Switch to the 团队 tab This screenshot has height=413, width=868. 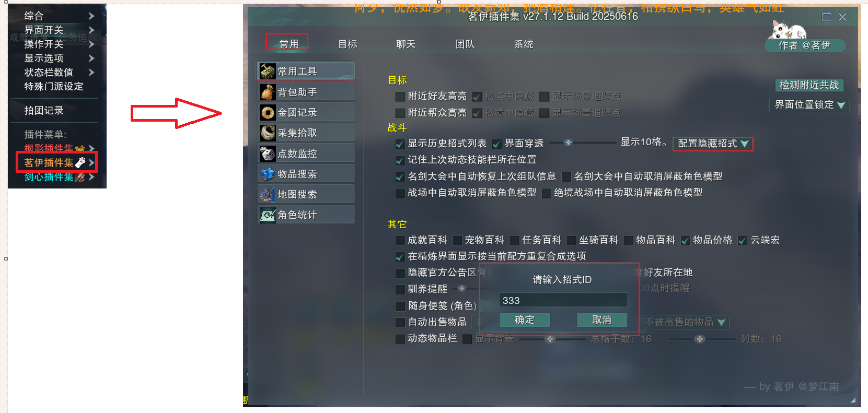click(x=465, y=44)
